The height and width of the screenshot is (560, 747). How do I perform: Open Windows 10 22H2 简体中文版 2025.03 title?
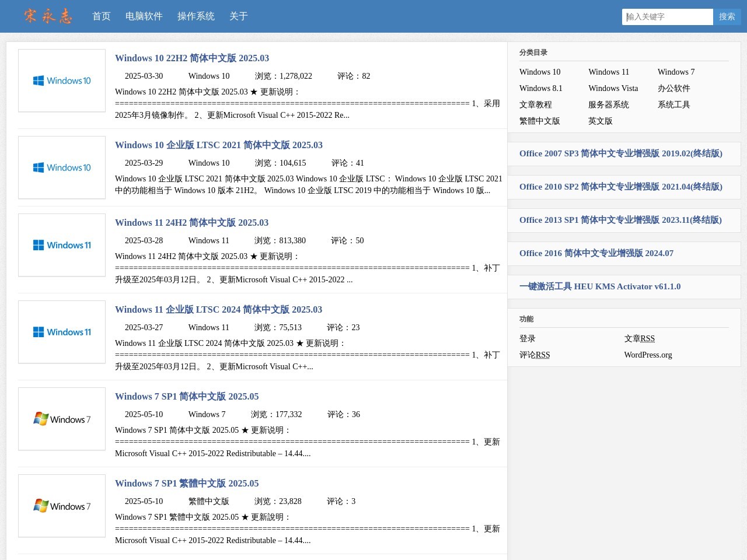pyautogui.click(x=192, y=58)
